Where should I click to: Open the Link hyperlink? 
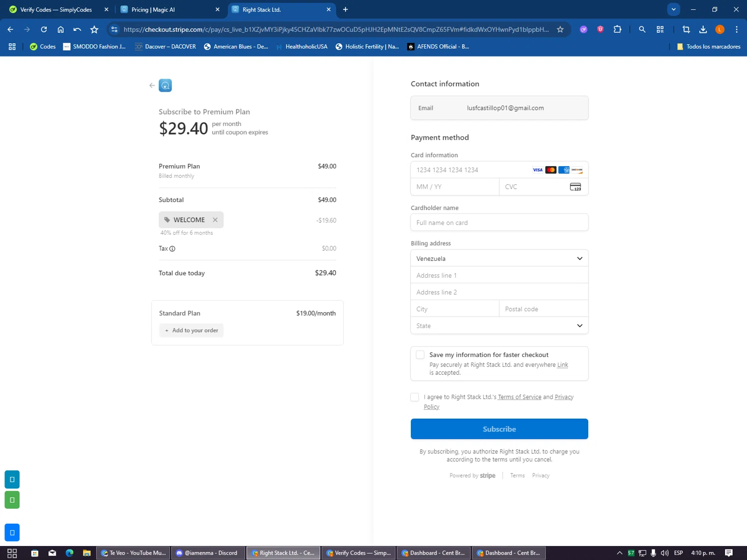click(563, 365)
